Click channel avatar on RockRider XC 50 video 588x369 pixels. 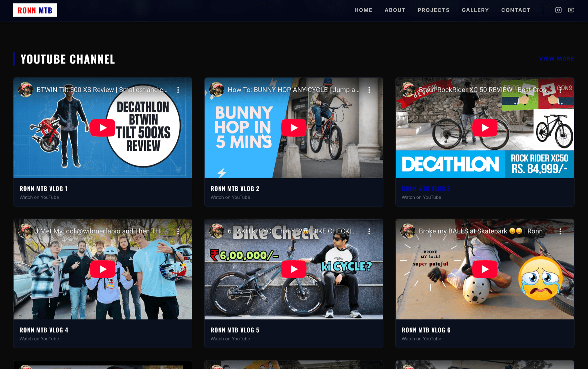(x=408, y=89)
